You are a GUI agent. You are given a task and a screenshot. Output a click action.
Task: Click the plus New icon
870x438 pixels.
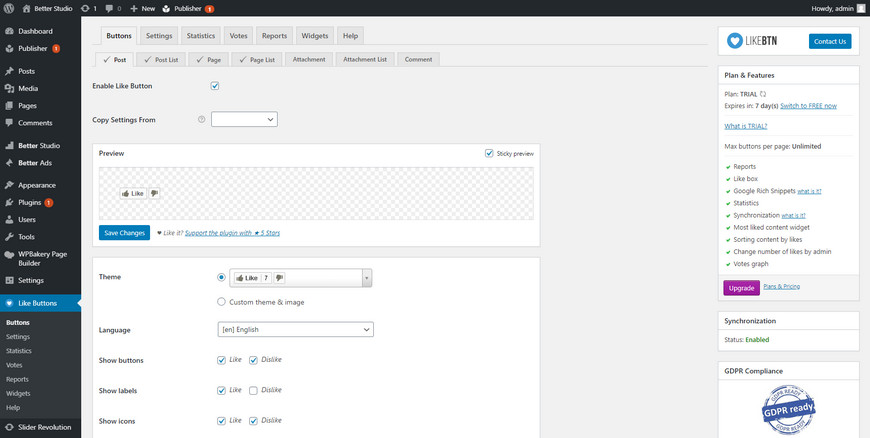[x=134, y=8]
